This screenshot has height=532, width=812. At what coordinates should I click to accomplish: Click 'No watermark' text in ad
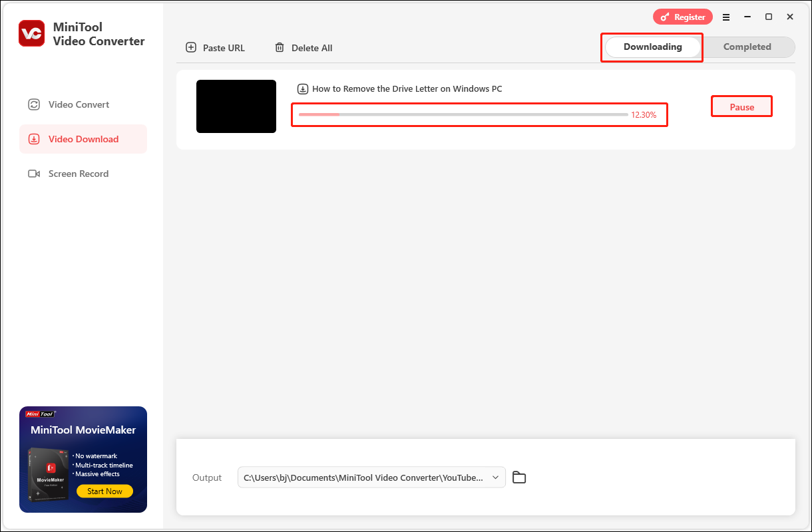click(96, 456)
